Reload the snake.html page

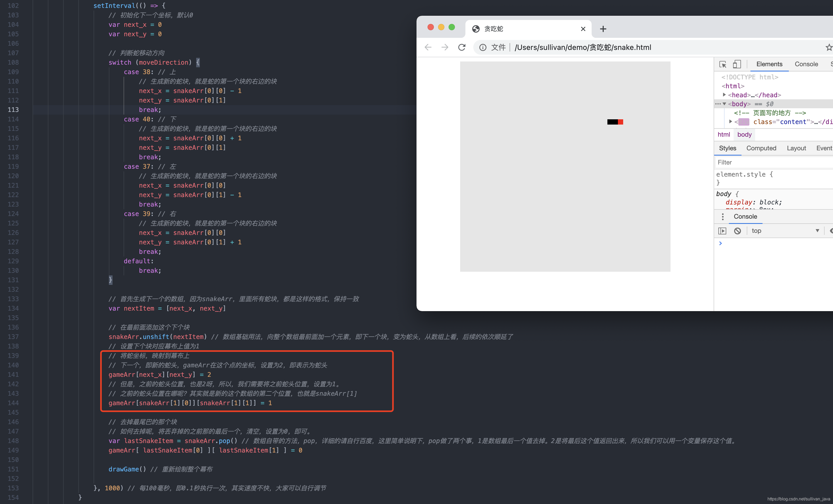click(x=462, y=47)
